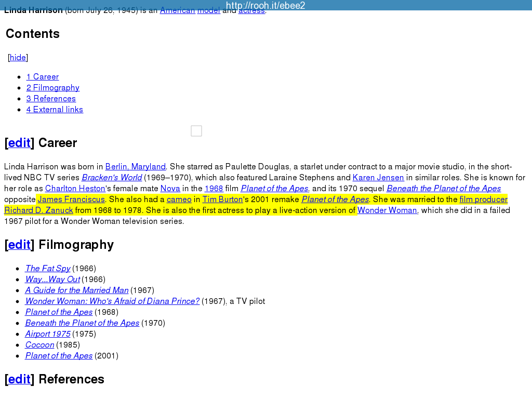This screenshot has height=399, width=532.
Task: Open the Berlin, Maryland link
Action: coord(135,167)
